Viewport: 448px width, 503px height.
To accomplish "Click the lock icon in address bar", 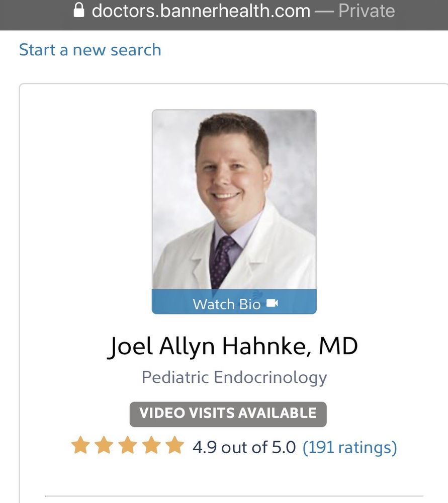I will (79, 11).
